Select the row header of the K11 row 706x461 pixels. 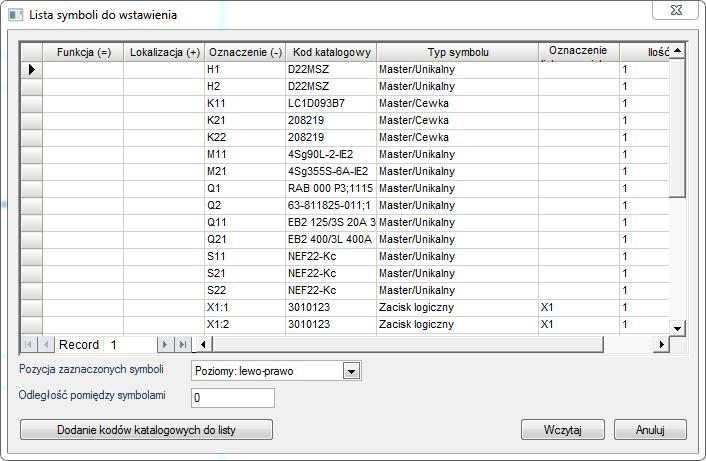point(32,104)
